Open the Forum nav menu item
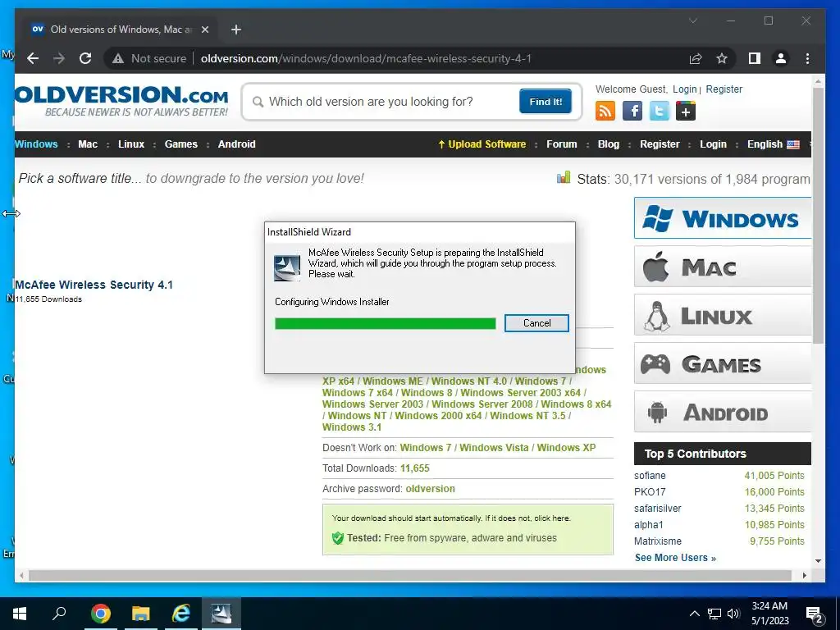 tap(562, 144)
